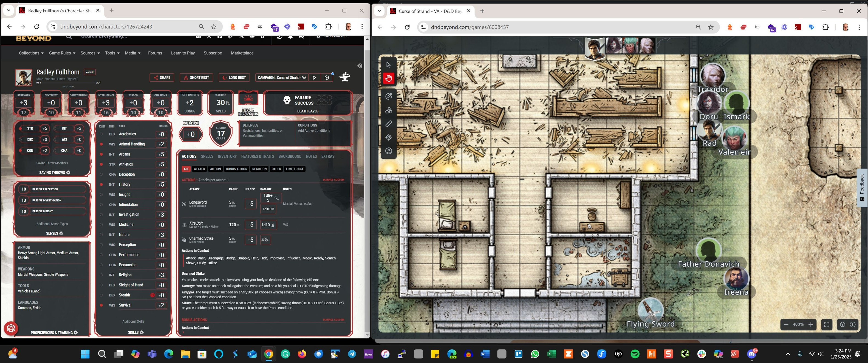This screenshot has width=868, height=363.
Task: Open the draw pencil tool
Action: pos(389,96)
